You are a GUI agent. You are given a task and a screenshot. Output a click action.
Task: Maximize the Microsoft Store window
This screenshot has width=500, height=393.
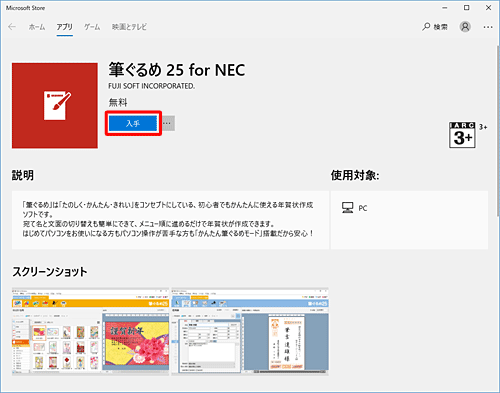tap(467, 8)
